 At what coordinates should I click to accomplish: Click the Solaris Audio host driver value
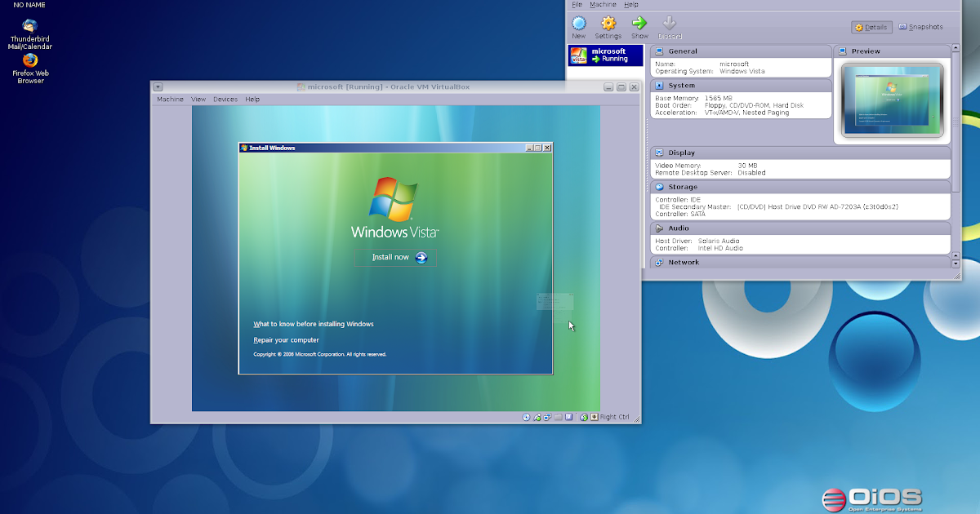tap(719, 241)
